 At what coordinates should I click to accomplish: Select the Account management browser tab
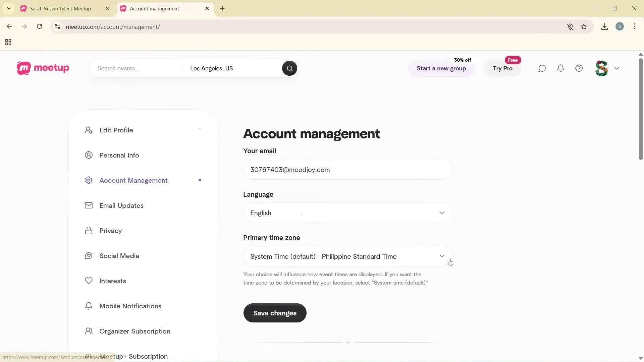point(158,8)
